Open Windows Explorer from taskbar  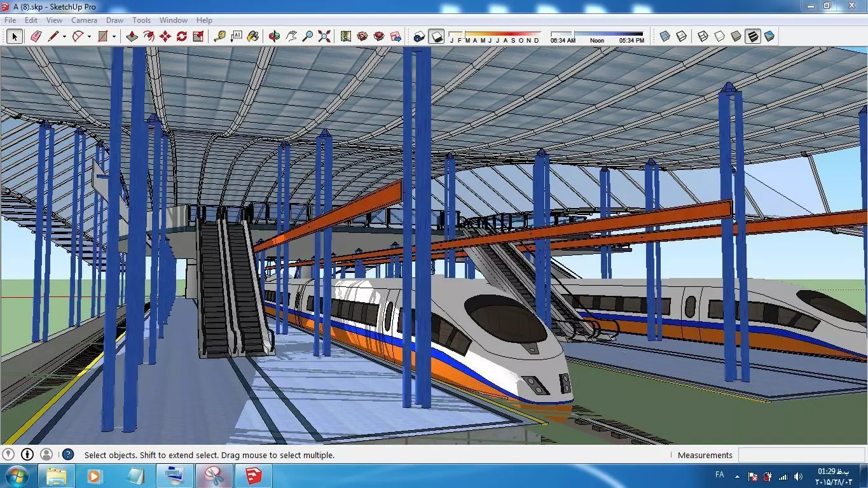[x=57, y=476]
